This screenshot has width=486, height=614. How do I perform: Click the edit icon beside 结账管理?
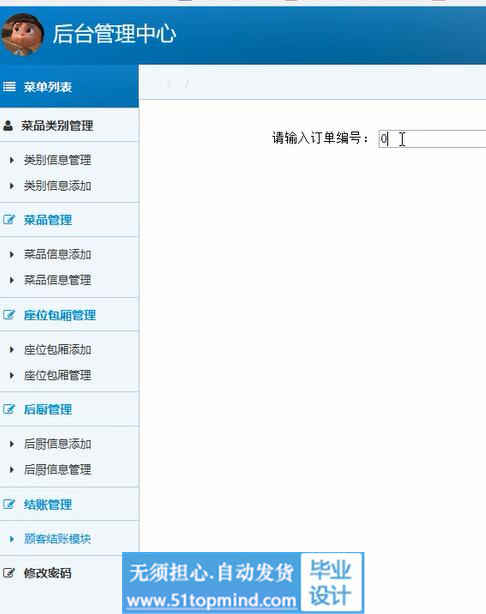(9, 504)
